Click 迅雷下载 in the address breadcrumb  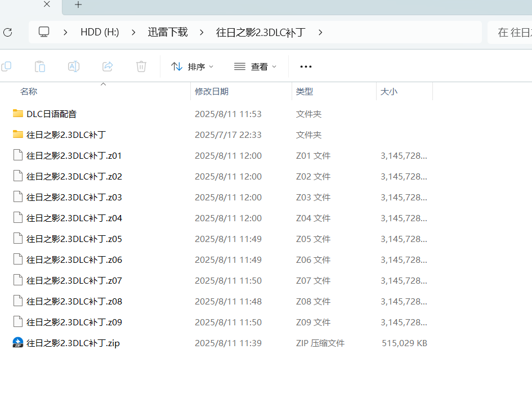click(168, 32)
